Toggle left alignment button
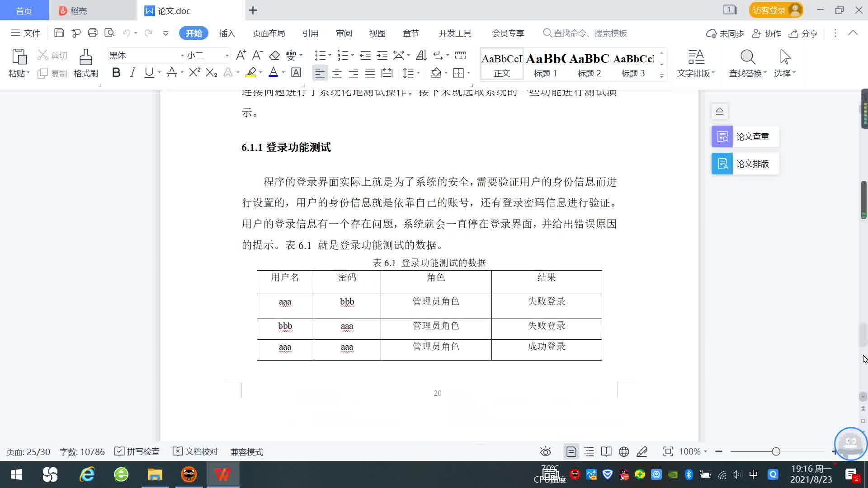The image size is (868, 488). pos(320,73)
